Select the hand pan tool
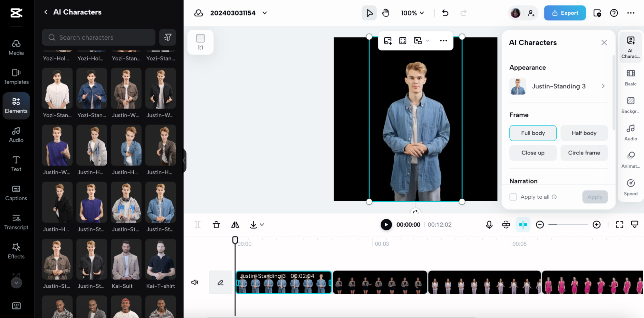The image size is (644, 318). pos(385,13)
